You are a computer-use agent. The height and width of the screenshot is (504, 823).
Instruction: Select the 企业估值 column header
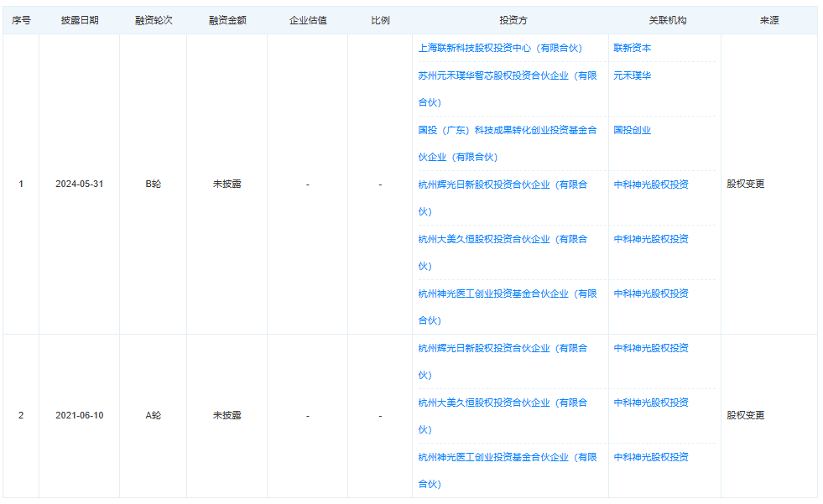(308, 20)
